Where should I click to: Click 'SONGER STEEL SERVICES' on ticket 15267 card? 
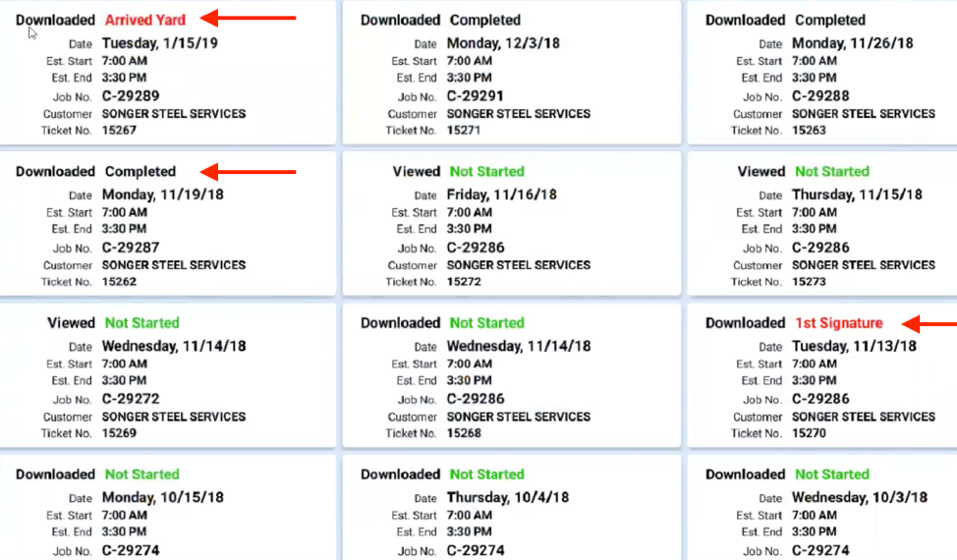coord(174,113)
